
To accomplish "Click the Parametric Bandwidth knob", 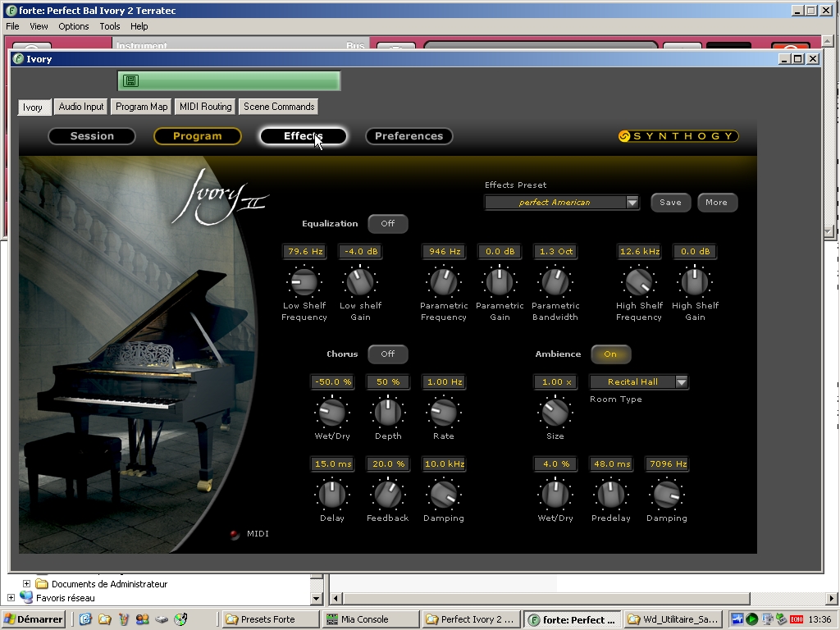I will tap(555, 282).
